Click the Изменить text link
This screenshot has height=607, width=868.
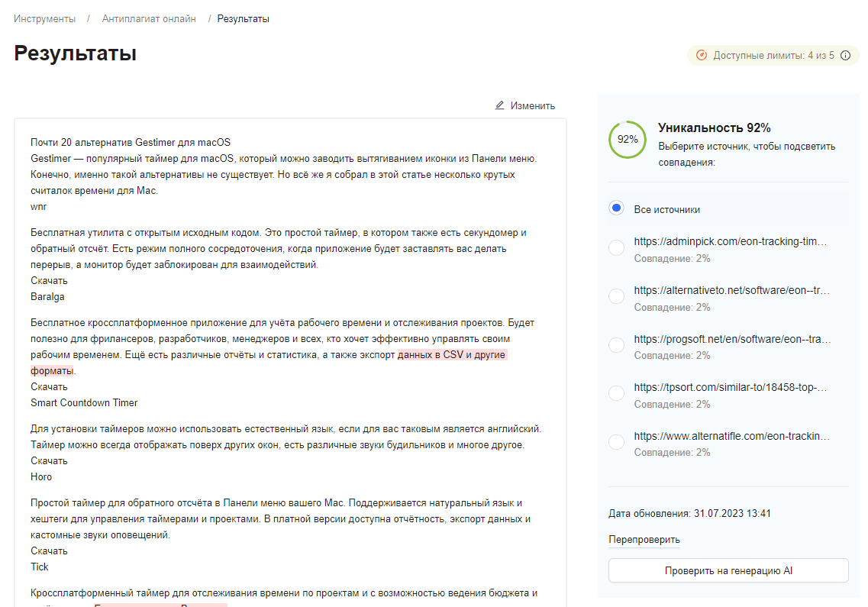pos(533,106)
